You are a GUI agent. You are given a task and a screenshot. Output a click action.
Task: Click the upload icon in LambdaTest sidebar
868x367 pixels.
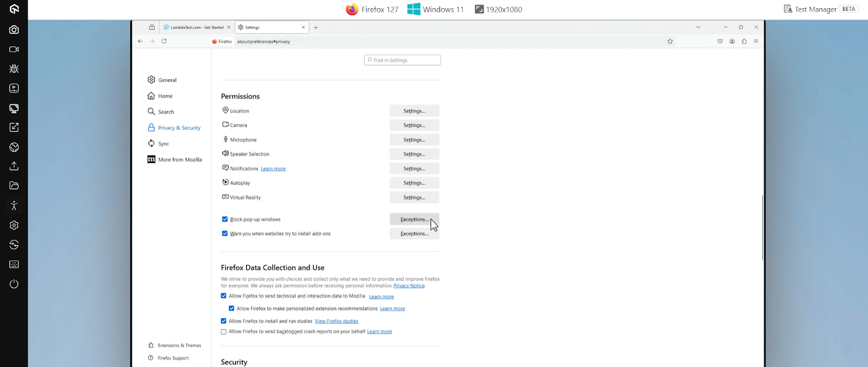[14, 166]
